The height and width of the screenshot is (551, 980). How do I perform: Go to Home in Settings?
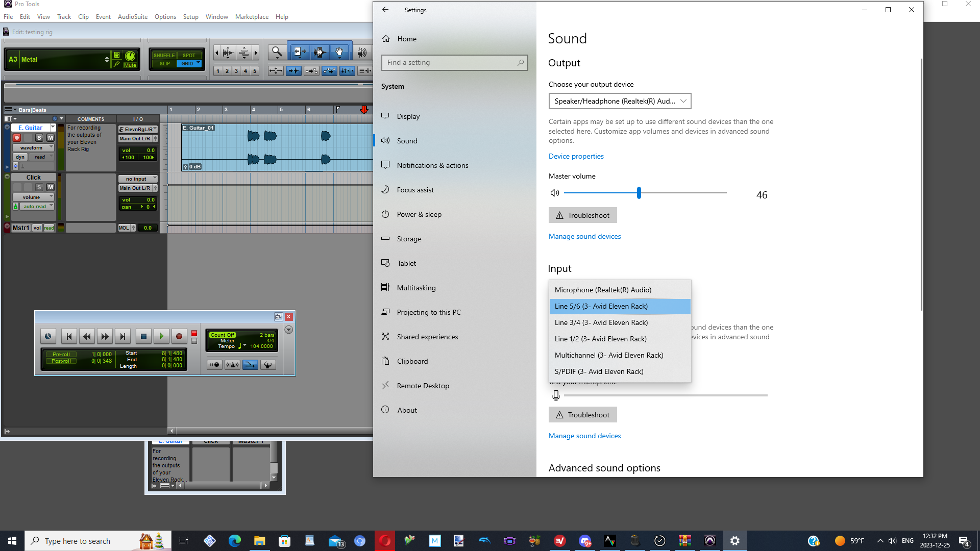coord(454,39)
